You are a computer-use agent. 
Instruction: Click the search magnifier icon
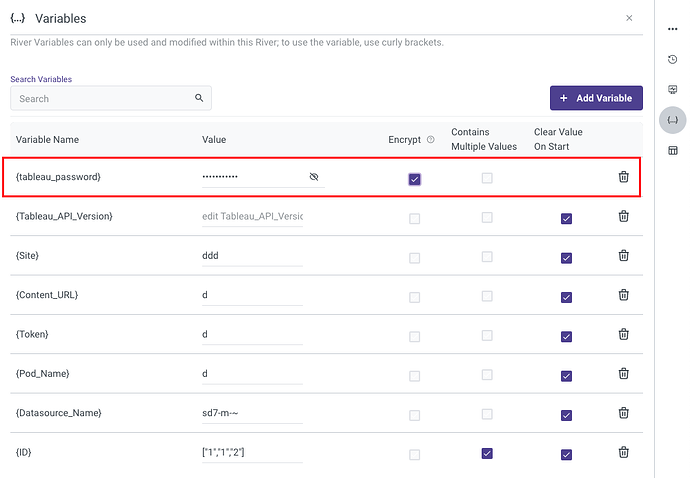[199, 98]
